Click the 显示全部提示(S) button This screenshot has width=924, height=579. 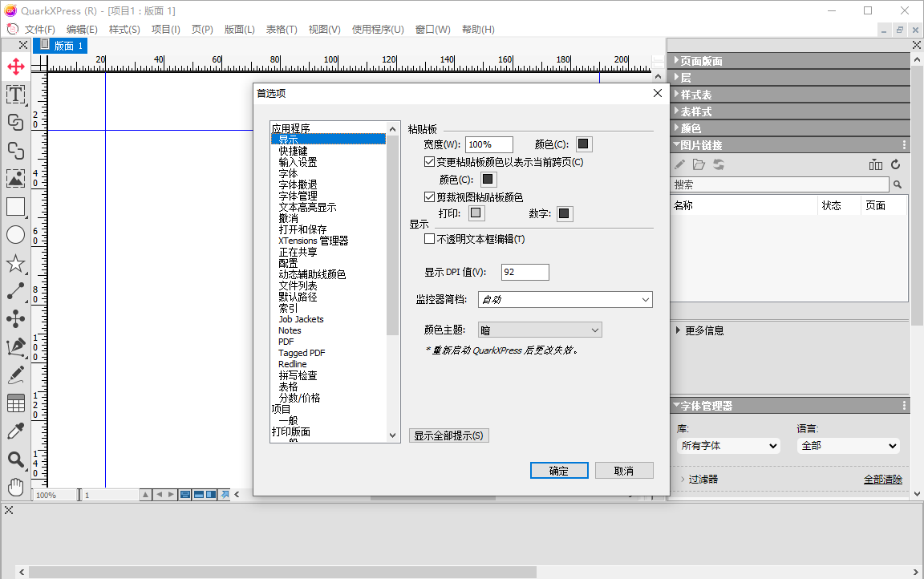[x=449, y=436]
